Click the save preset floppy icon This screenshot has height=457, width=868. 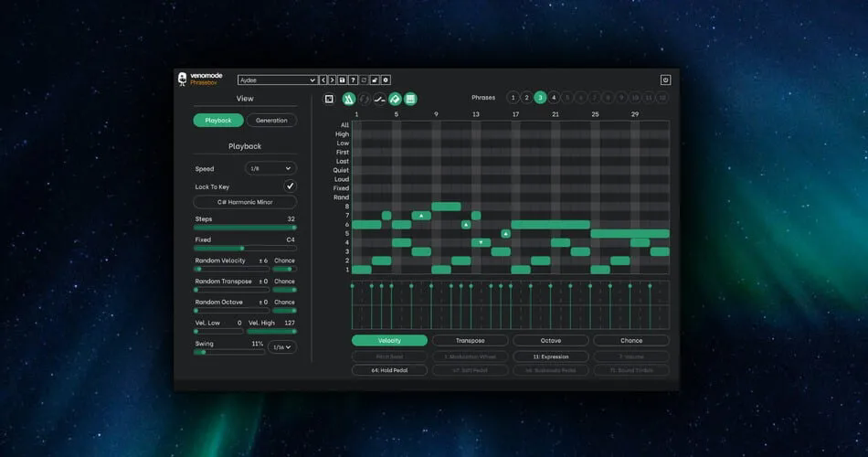coord(342,80)
